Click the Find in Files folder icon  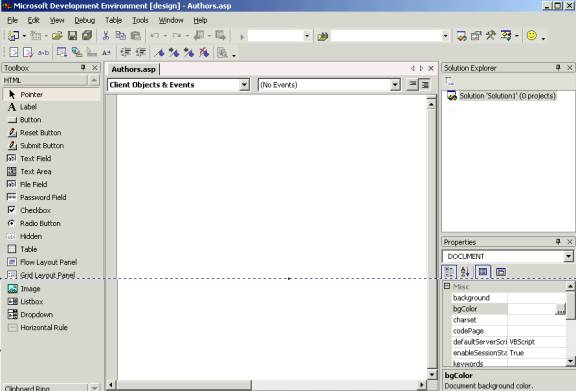click(x=323, y=36)
